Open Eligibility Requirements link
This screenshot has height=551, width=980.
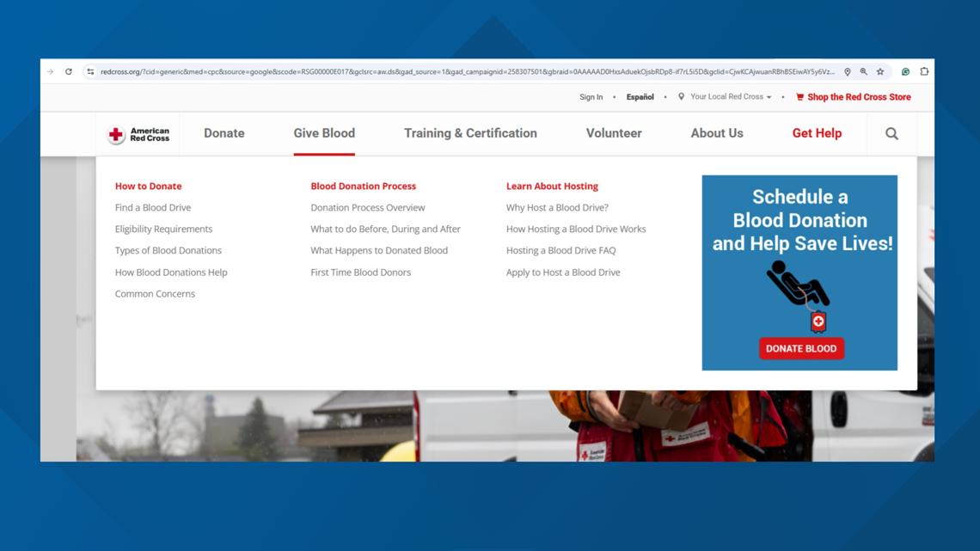click(163, 230)
